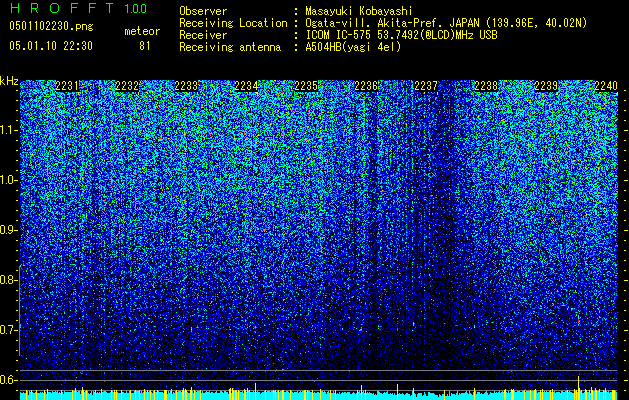Click the 2237 time marker
The image size is (629, 400).
point(426,86)
